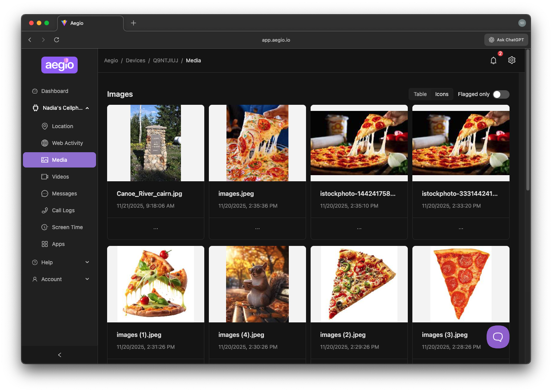Open the notifications bell
The image size is (552, 392).
point(493,60)
